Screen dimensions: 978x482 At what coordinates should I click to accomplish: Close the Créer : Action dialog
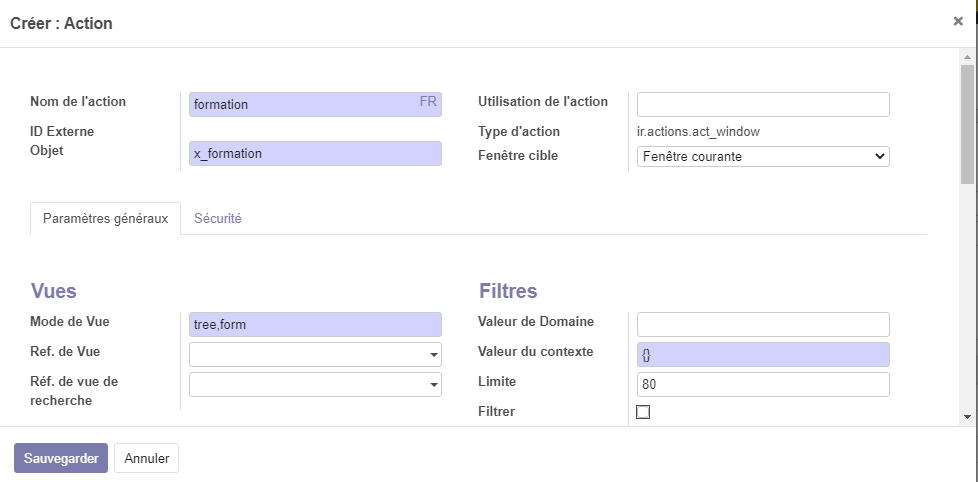point(957,22)
